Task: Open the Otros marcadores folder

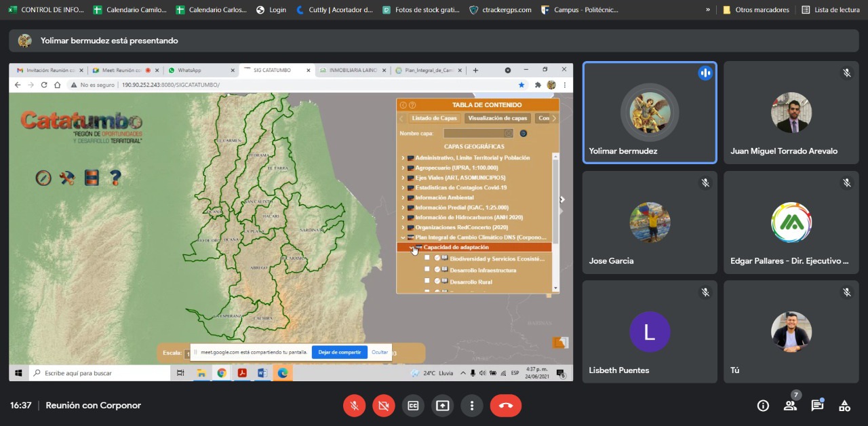Action: click(x=756, y=9)
